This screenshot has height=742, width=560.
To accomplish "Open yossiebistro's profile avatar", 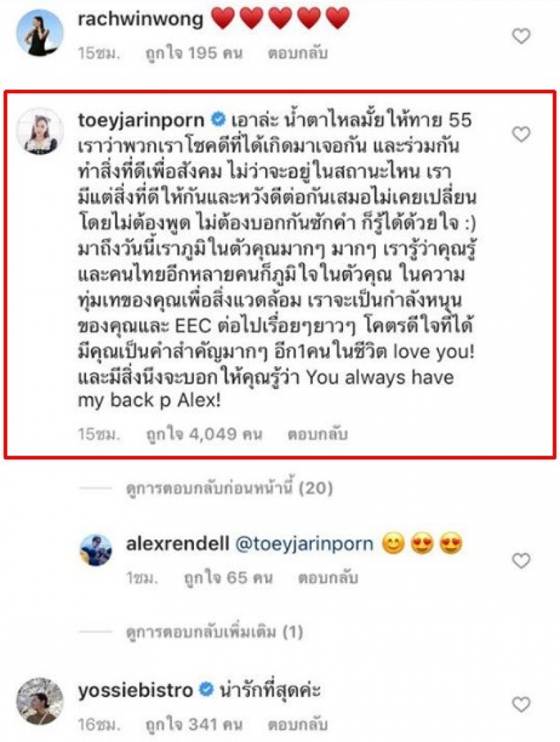I will tap(40, 701).
